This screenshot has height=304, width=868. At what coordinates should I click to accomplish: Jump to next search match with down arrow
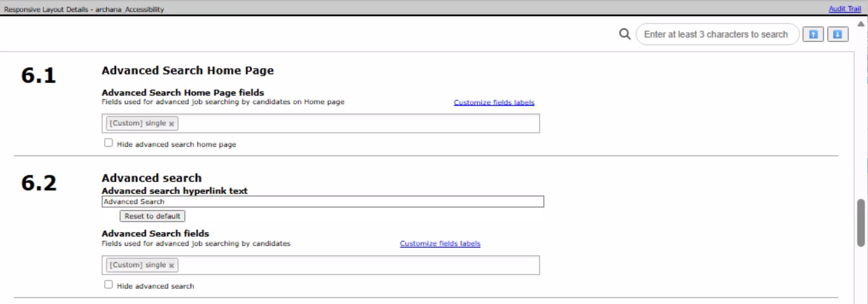(x=837, y=34)
